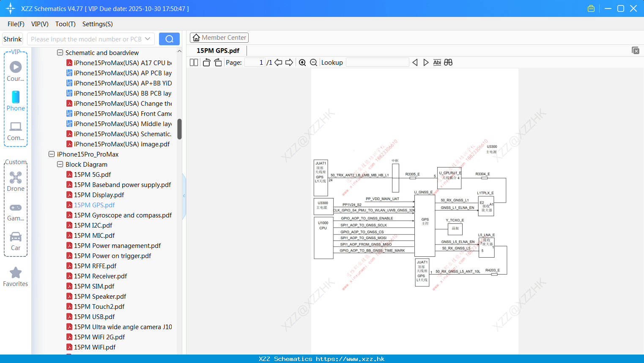Collapse the Schematic and boardview node
The width and height of the screenshot is (644, 363).
click(x=60, y=52)
